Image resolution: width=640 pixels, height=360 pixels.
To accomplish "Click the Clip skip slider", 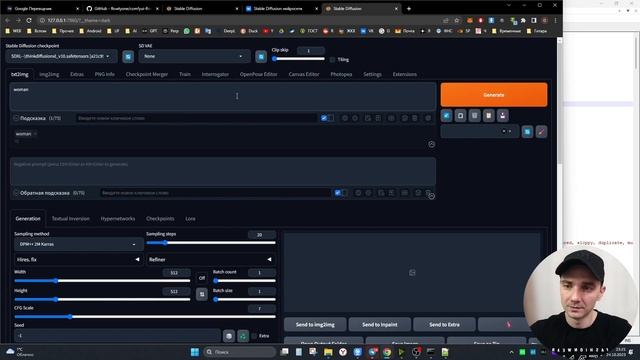I will (298, 59).
